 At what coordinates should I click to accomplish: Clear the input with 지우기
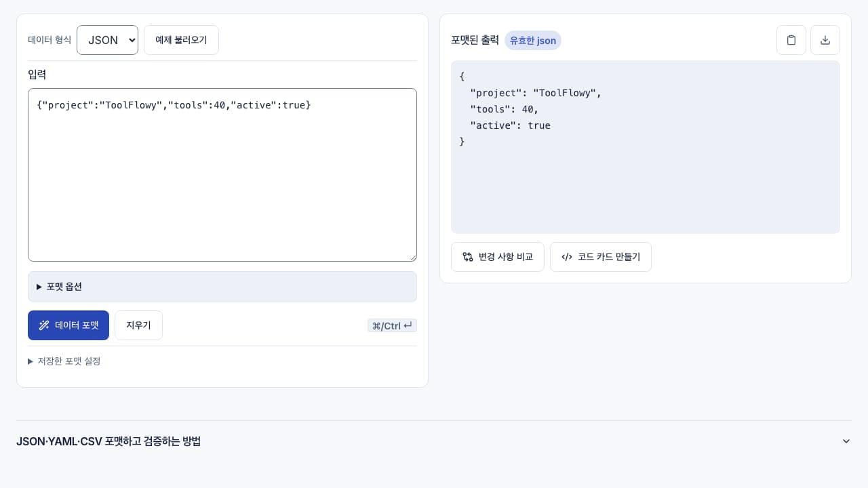(138, 325)
